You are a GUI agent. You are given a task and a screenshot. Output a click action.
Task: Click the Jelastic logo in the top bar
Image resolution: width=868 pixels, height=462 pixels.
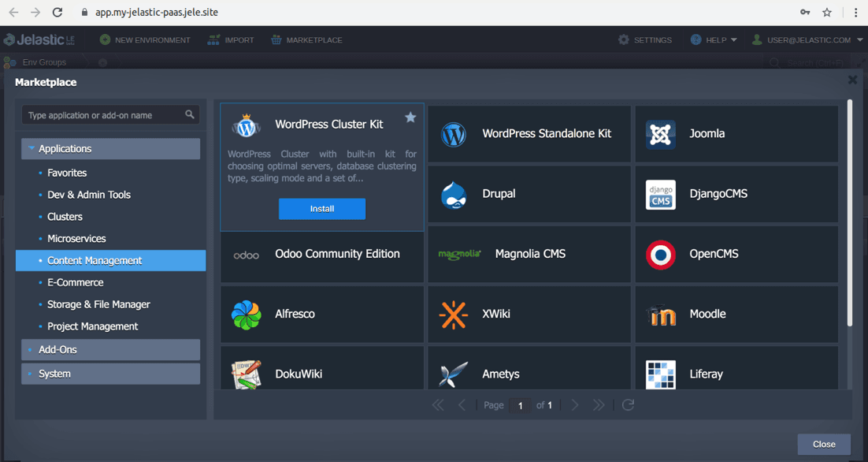tap(39, 40)
